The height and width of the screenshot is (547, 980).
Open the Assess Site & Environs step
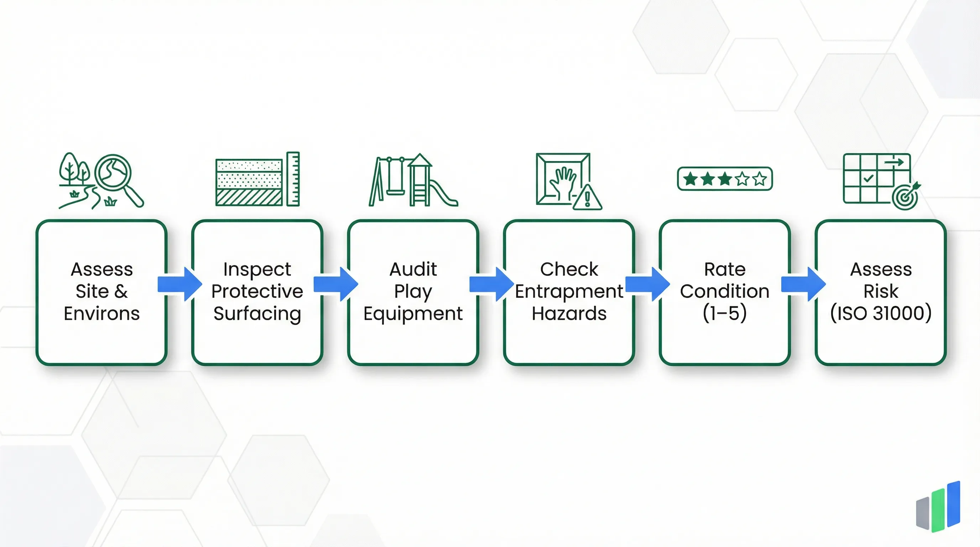click(101, 292)
